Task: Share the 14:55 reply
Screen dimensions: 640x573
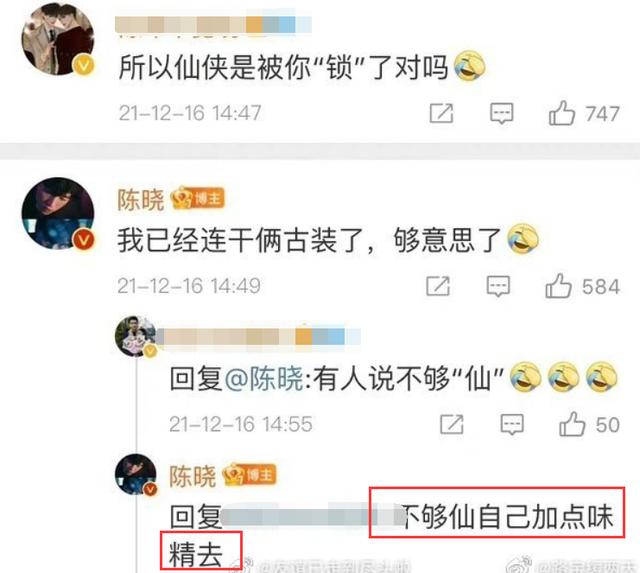Action: tap(452, 424)
